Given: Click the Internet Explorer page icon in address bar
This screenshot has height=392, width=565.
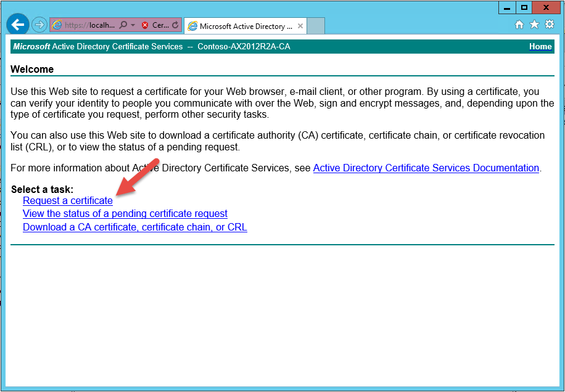Looking at the screenshot, I should [x=57, y=25].
